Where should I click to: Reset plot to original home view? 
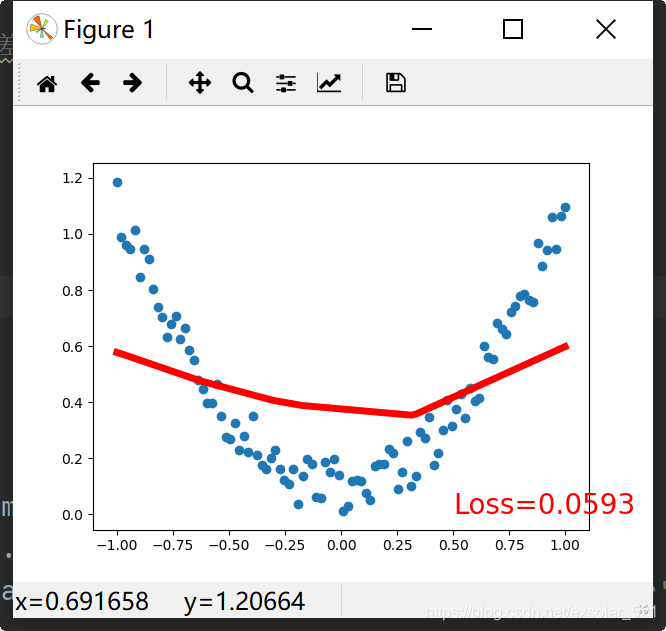tap(47, 83)
